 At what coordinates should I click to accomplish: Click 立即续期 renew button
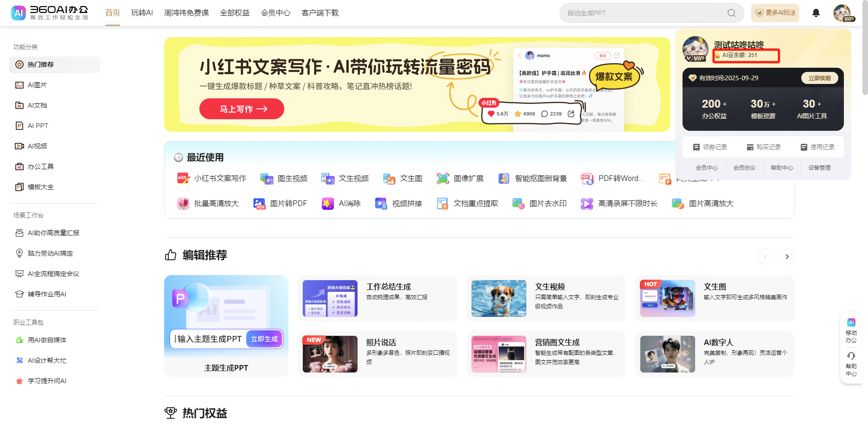(819, 78)
